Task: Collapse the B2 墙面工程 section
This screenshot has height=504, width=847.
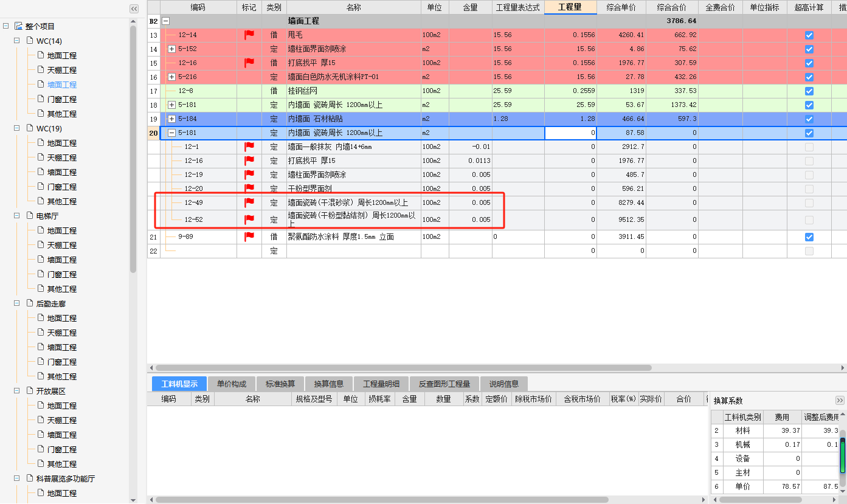Action: tap(165, 21)
